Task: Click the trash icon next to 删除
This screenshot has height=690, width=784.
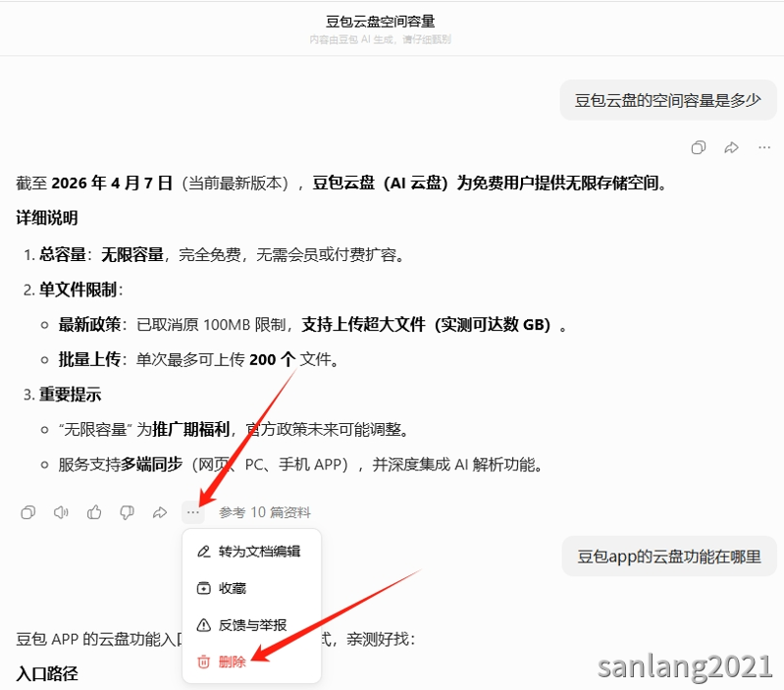Action: point(203,662)
